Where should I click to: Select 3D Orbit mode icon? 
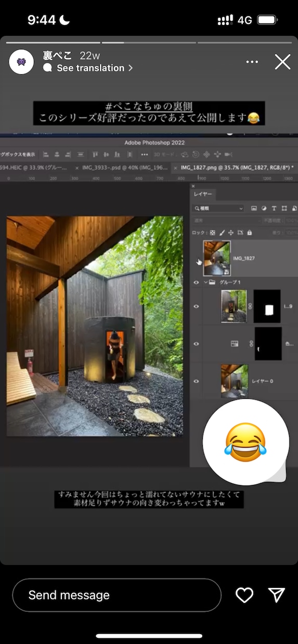(x=185, y=154)
